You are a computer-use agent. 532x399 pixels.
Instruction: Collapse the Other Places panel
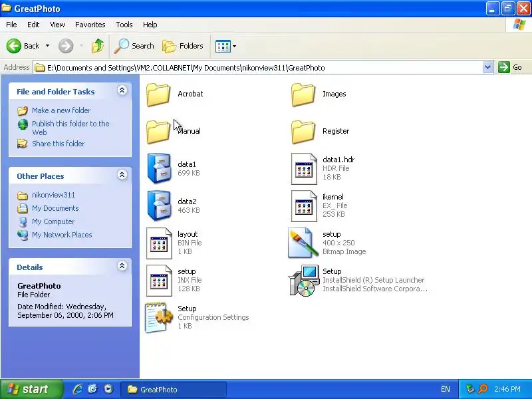(122, 175)
